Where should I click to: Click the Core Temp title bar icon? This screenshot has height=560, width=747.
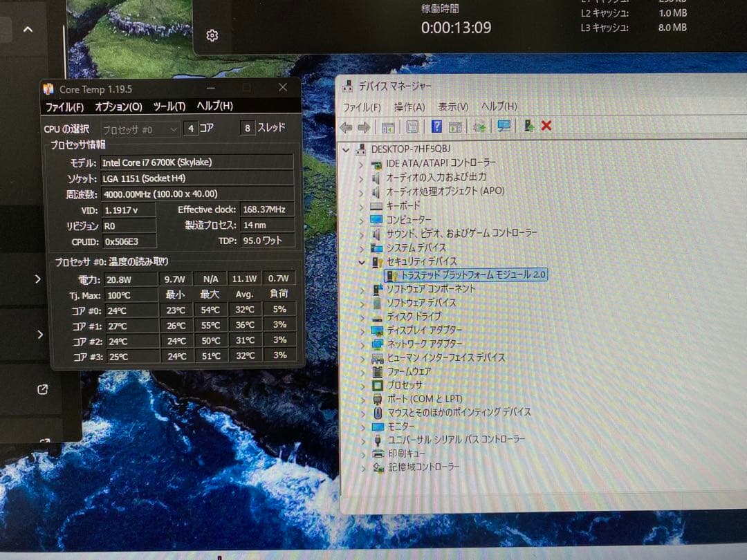[48, 89]
